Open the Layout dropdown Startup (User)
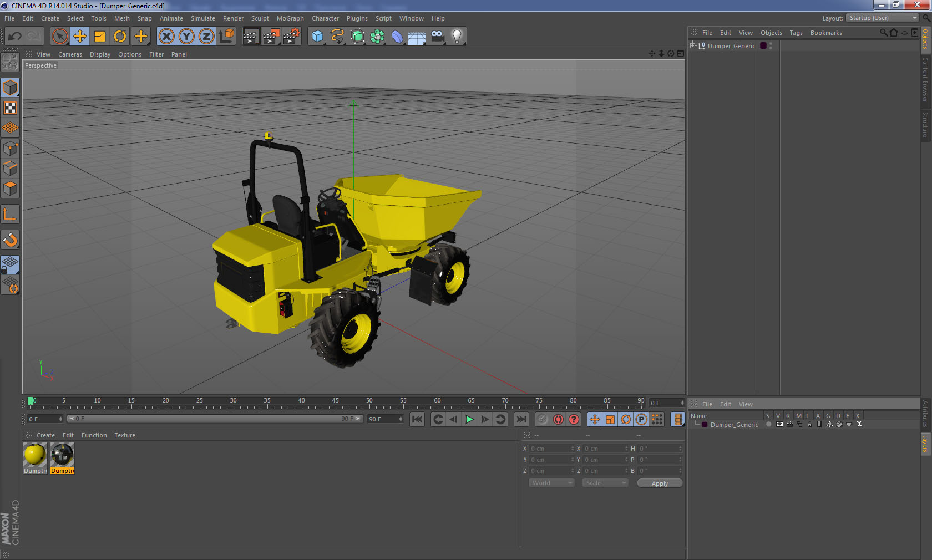 pyautogui.click(x=883, y=18)
